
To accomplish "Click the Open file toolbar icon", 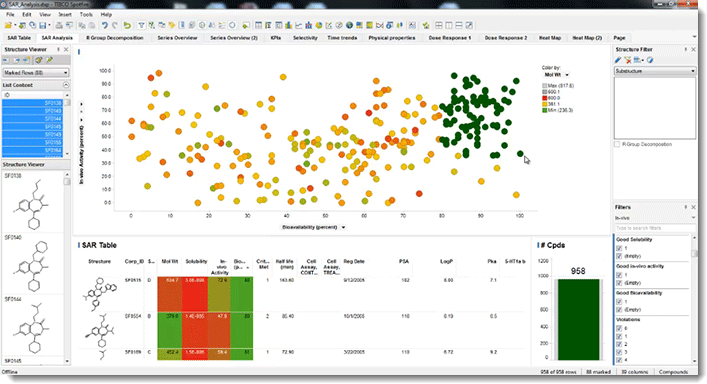I will click(9, 25).
